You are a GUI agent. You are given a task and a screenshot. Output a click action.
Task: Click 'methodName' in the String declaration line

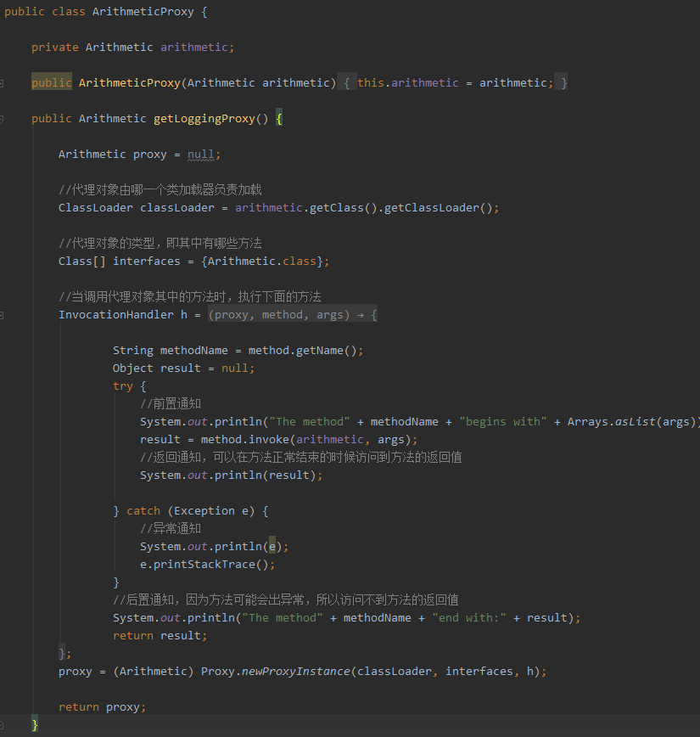[x=193, y=351]
